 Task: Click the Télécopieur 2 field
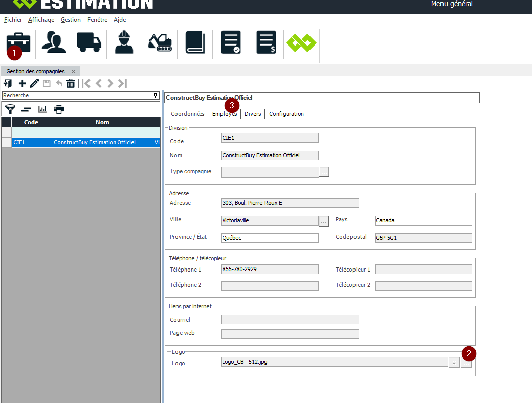click(x=423, y=286)
